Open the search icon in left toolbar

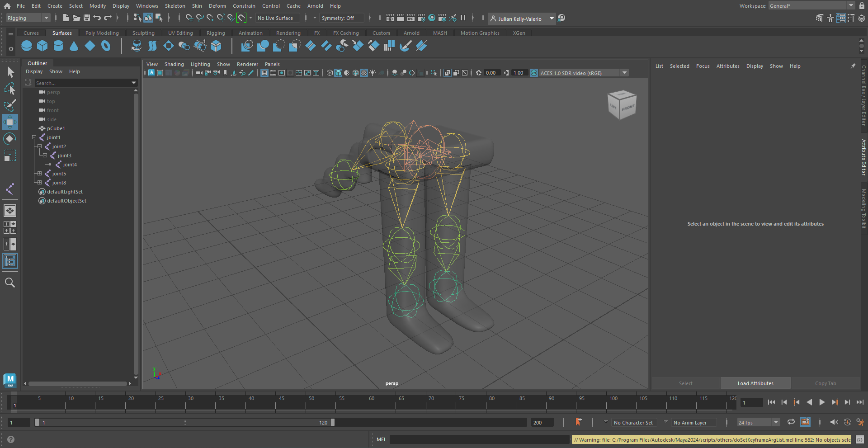(x=10, y=283)
